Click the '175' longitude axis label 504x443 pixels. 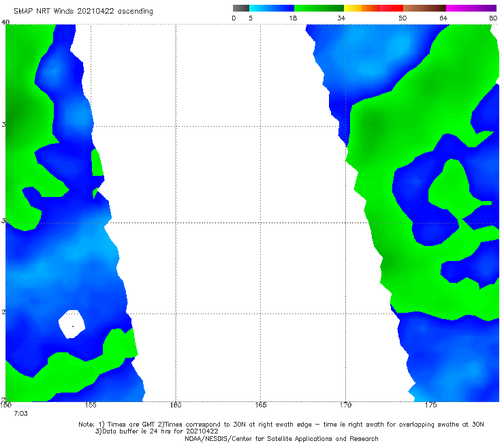click(430, 405)
